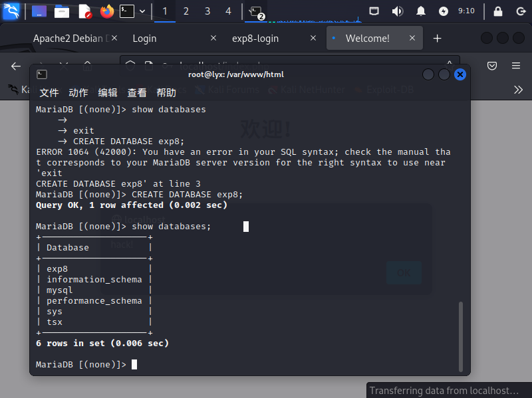Click the tsx database row
Image resolution: width=532 pixels, height=398 pixels.
(94, 322)
